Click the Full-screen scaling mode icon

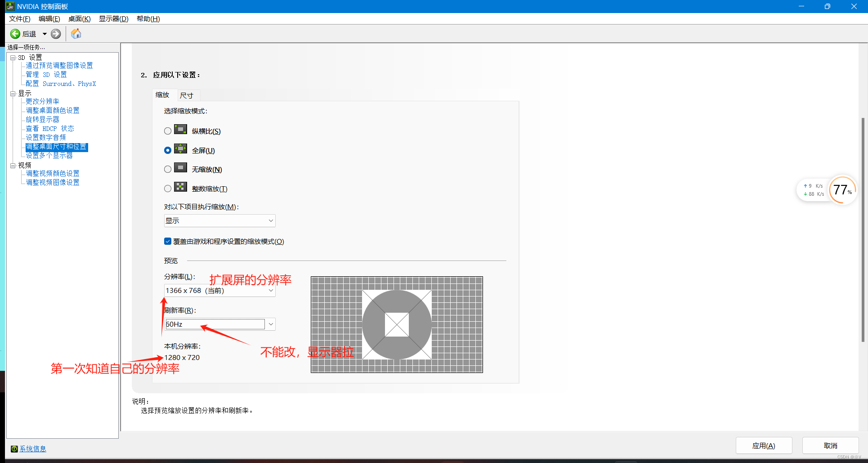pos(180,149)
